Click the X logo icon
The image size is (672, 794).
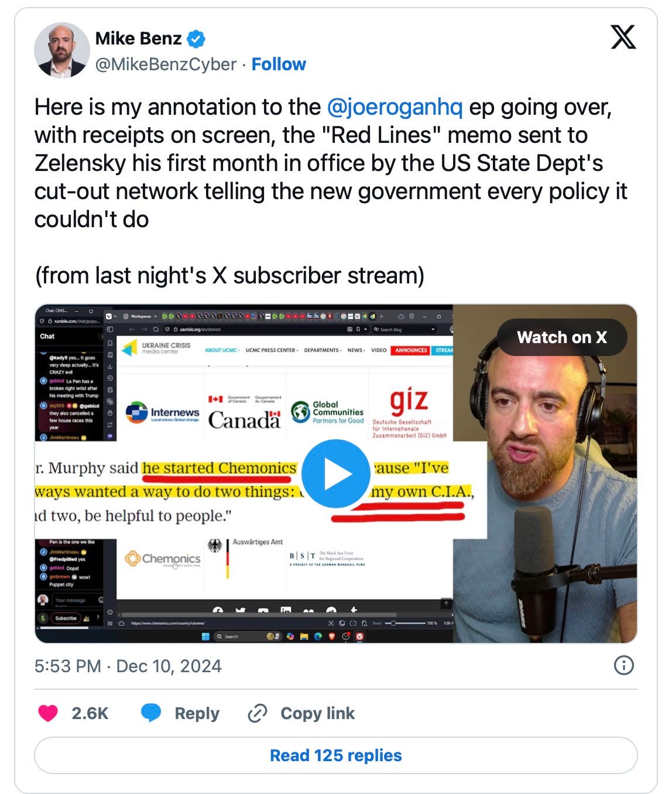[623, 38]
